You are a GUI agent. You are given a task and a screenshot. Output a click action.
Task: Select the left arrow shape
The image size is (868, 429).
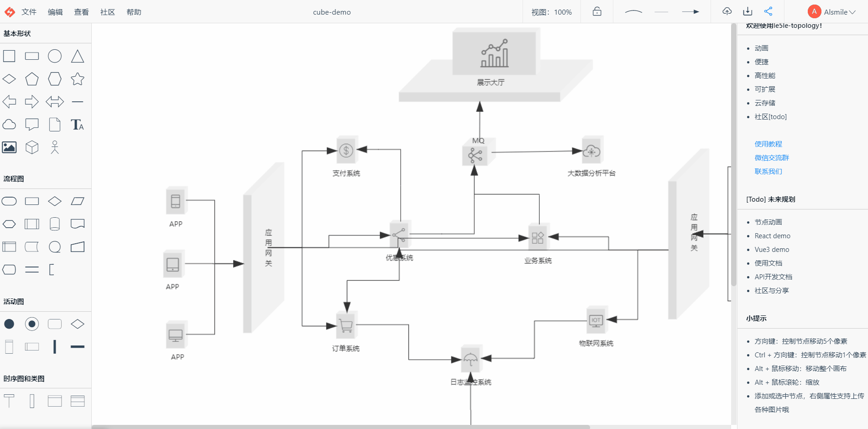(9, 101)
